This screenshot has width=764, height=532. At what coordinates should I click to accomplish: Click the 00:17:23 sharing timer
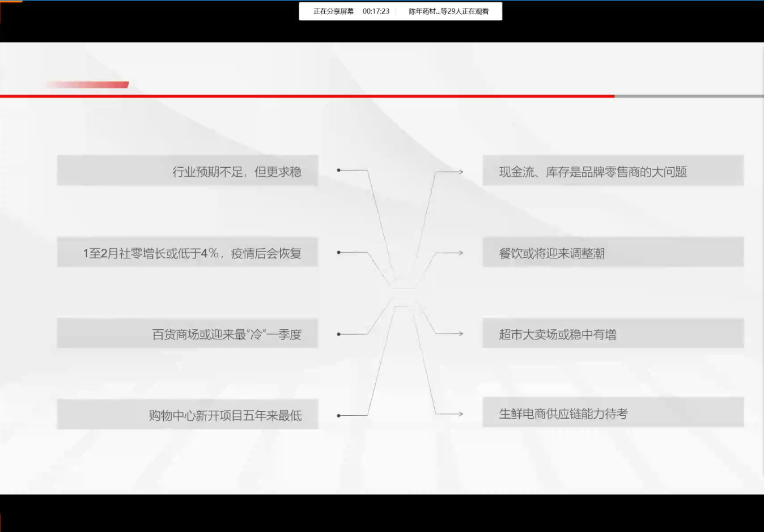[376, 11]
